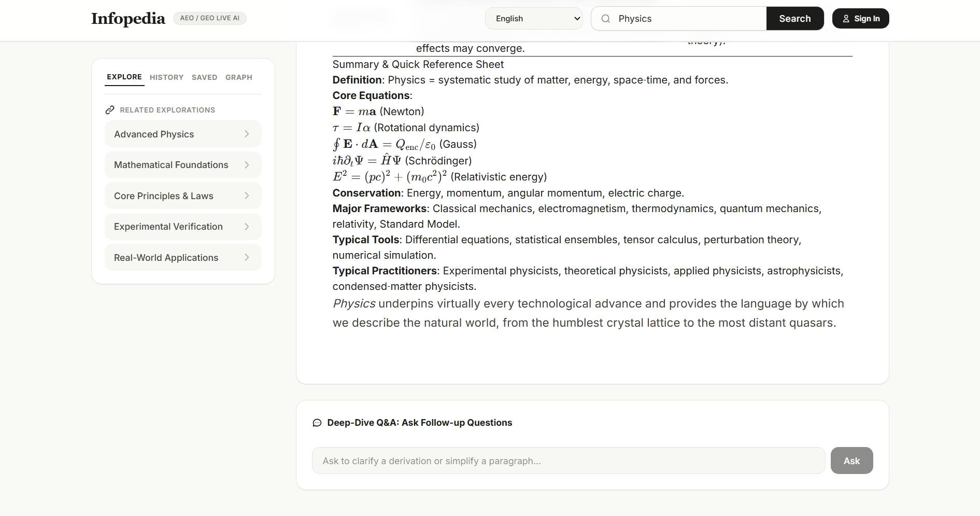This screenshot has height=516, width=980.
Task: Click the Infopedia logo
Action: click(128, 19)
